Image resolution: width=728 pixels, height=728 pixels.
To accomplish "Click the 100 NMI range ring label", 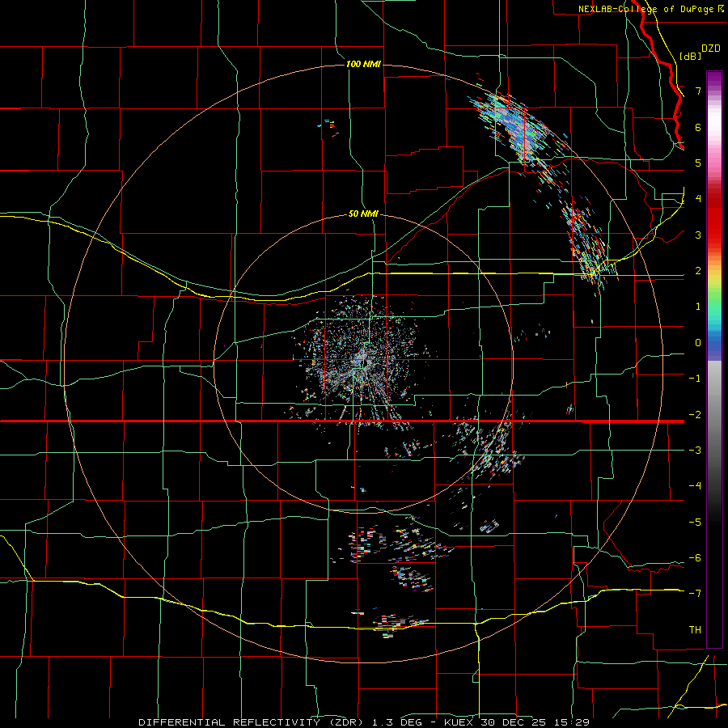I will pyautogui.click(x=363, y=64).
